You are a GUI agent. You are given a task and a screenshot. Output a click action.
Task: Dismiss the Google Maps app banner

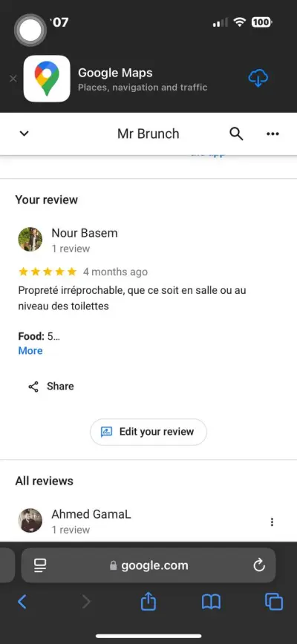pyautogui.click(x=13, y=79)
